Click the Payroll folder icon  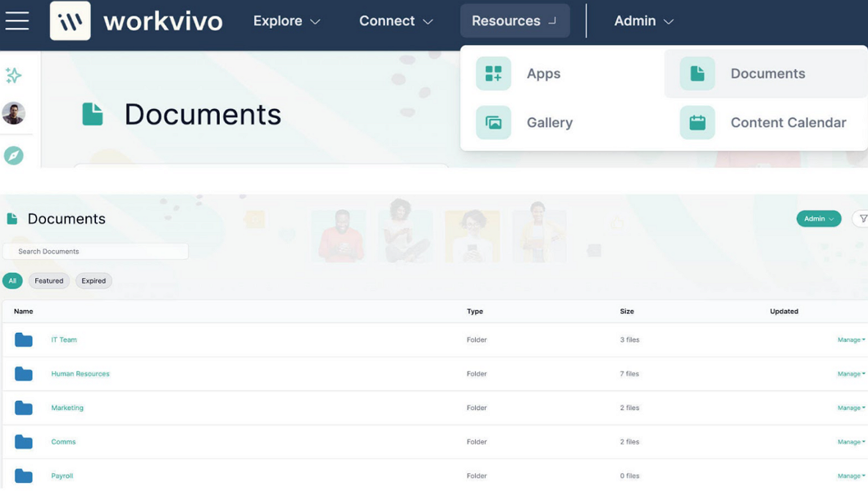pyautogui.click(x=23, y=476)
